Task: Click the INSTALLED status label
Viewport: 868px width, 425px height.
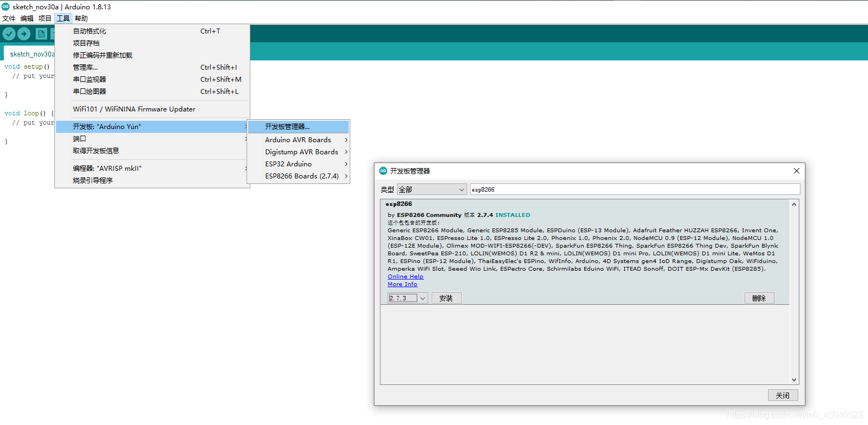Action: (513, 215)
